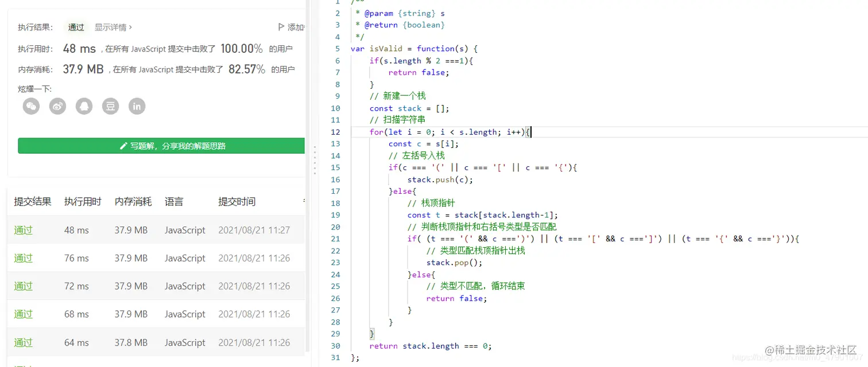
Task: Click the '// 新建一个栈' comment
Action: click(398, 96)
